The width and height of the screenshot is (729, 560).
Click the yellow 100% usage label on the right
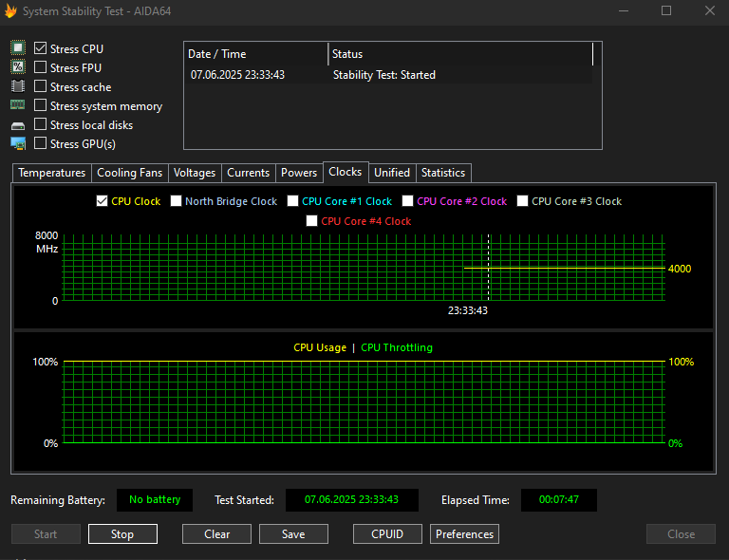point(681,362)
